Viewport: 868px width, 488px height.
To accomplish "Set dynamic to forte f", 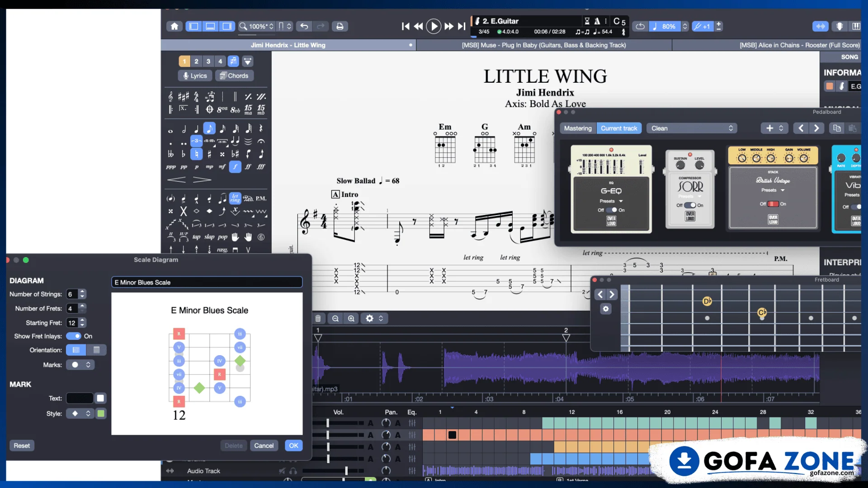I will [235, 167].
